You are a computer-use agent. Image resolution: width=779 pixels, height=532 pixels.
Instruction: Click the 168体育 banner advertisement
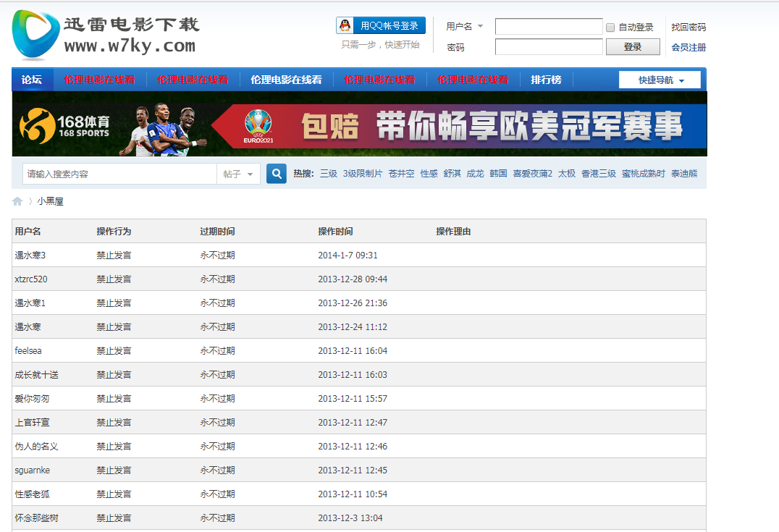[x=359, y=124]
